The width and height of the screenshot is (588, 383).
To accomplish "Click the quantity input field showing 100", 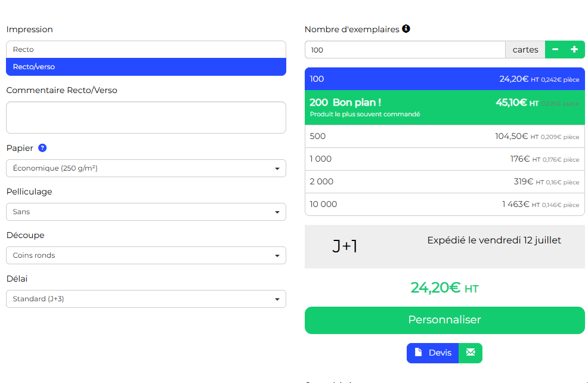I will pos(405,50).
